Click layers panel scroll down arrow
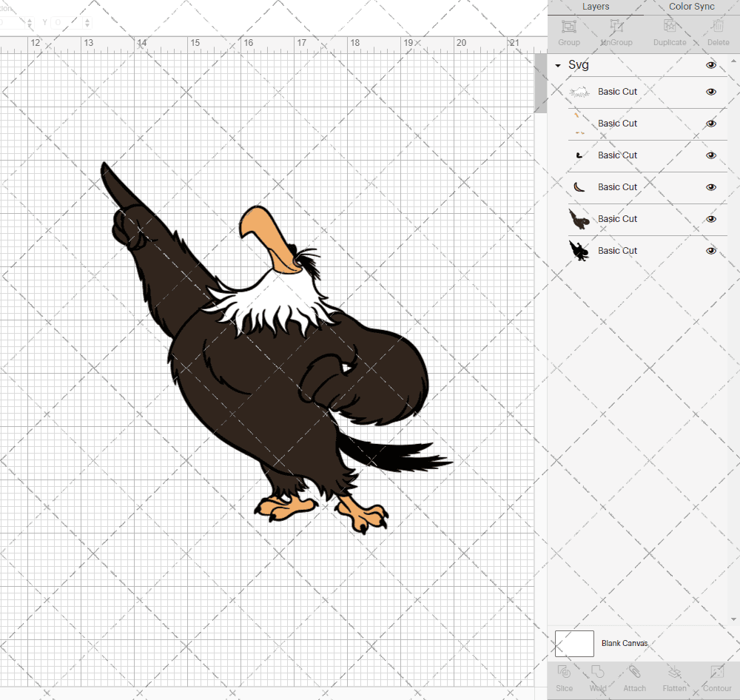The width and height of the screenshot is (740, 700). [x=733, y=619]
